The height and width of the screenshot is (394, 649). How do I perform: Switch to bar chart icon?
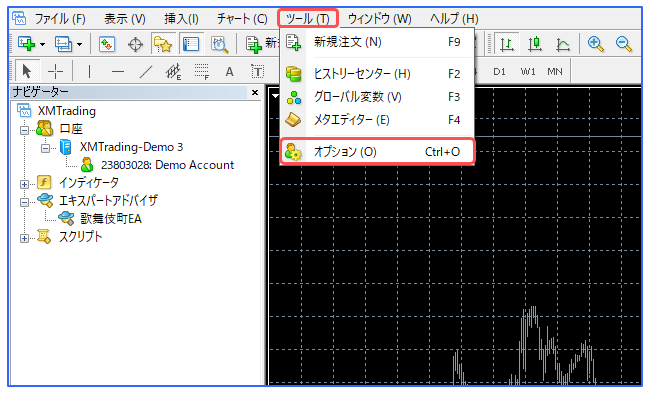tap(507, 44)
